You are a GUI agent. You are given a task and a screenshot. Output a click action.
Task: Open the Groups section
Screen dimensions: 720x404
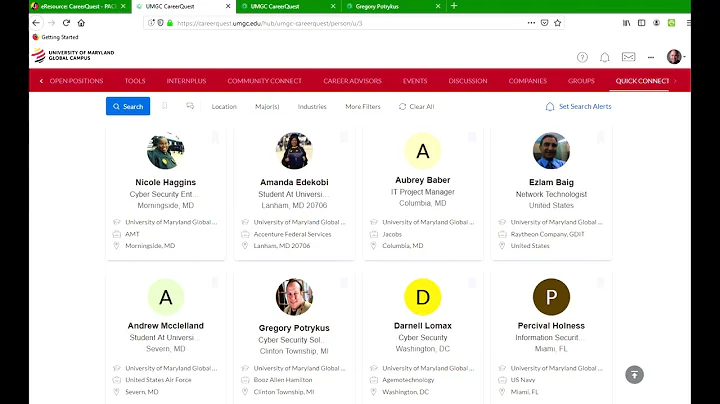coord(581,81)
